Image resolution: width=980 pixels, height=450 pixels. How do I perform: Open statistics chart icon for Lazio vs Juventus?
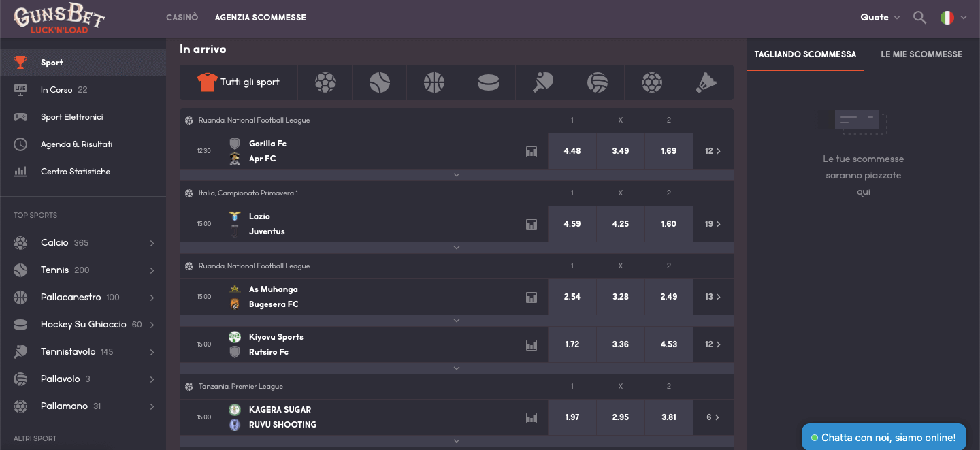(x=532, y=224)
